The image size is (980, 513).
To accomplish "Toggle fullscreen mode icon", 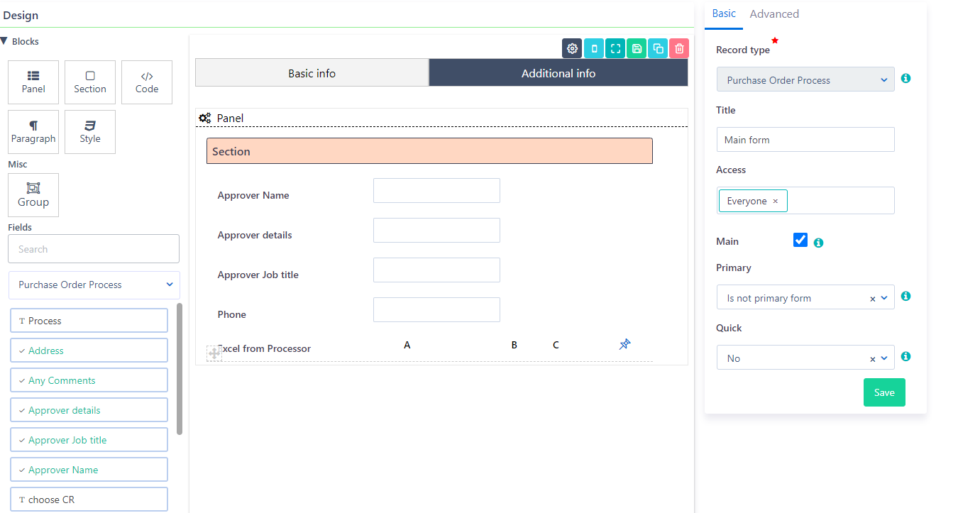I will pos(615,48).
